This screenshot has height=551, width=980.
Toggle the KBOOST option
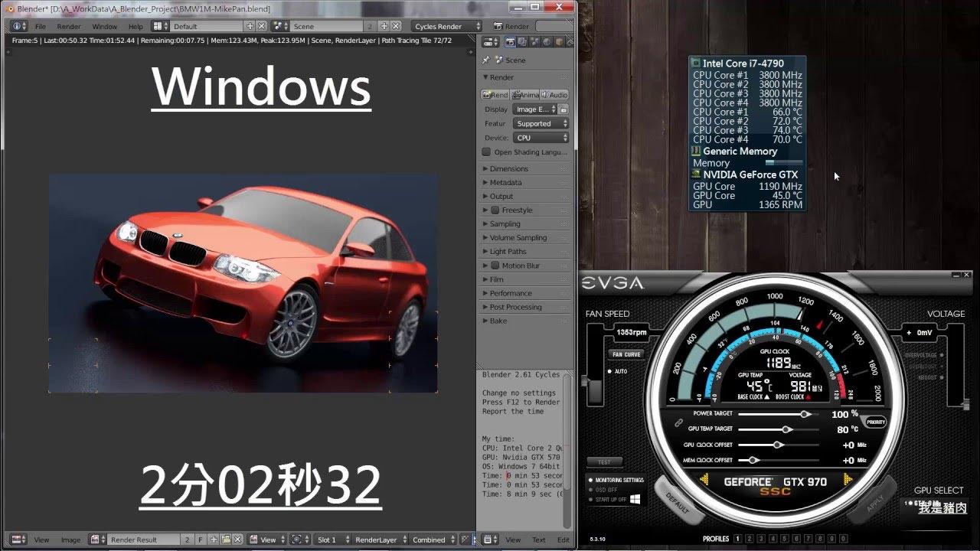click(x=931, y=377)
